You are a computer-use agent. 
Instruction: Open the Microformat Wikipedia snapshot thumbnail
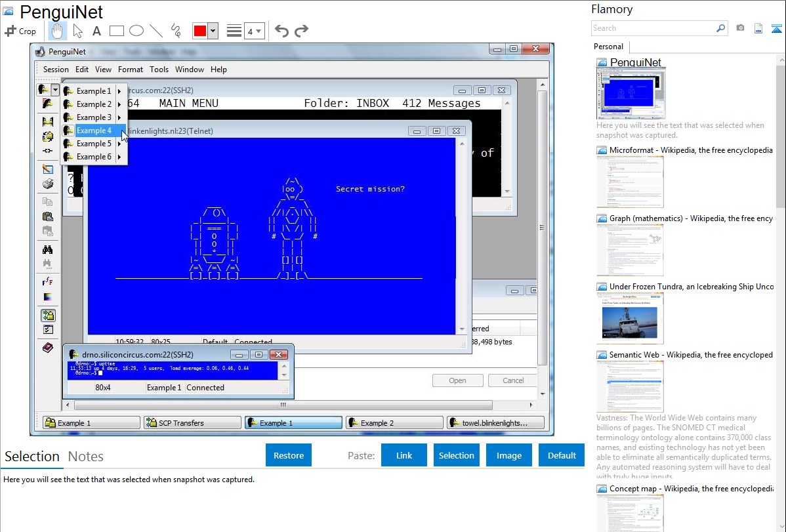(x=631, y=182)
